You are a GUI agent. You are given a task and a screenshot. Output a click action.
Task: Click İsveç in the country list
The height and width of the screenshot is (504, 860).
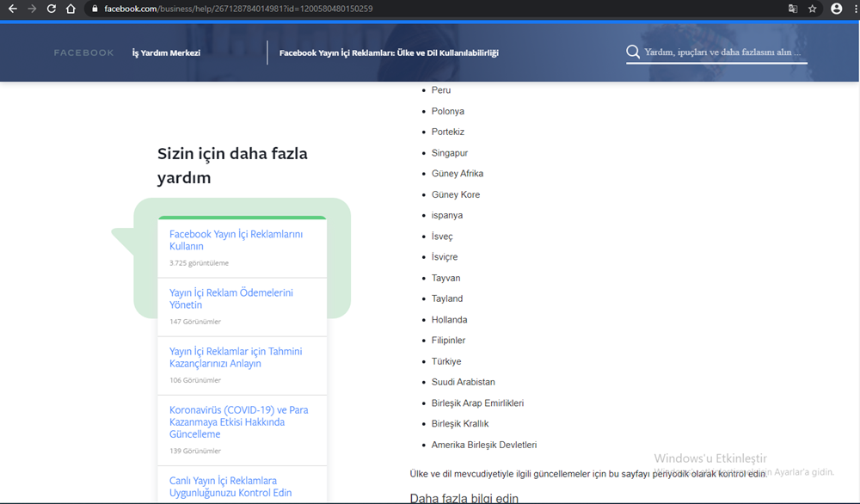pos(442,236)
